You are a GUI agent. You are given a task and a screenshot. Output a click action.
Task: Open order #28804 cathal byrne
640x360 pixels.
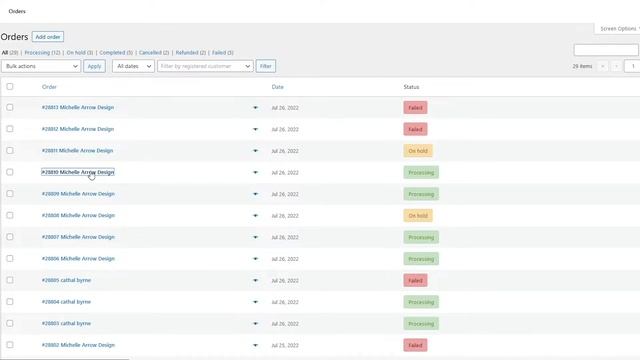pos(66,302)
